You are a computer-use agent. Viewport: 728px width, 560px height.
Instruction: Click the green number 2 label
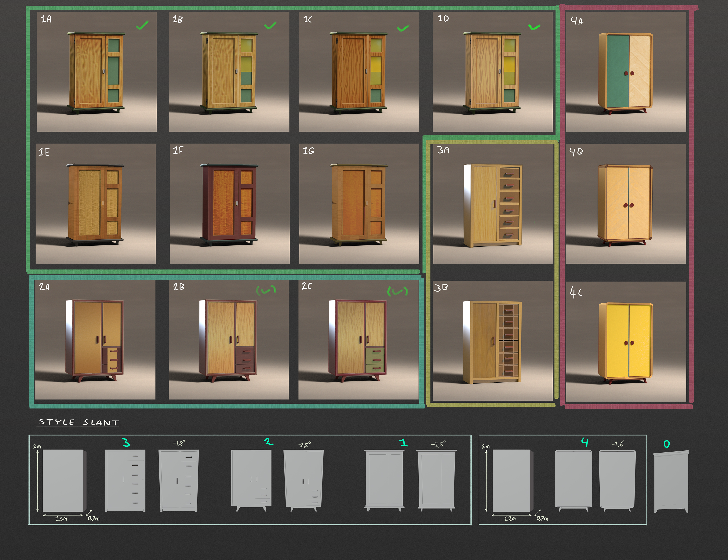pos(269,442)
